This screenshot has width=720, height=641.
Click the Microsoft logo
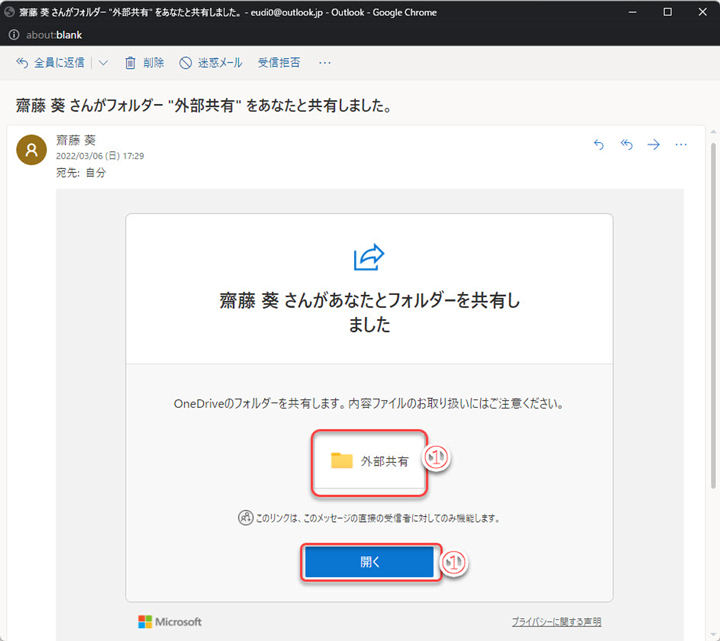point(170,622)
